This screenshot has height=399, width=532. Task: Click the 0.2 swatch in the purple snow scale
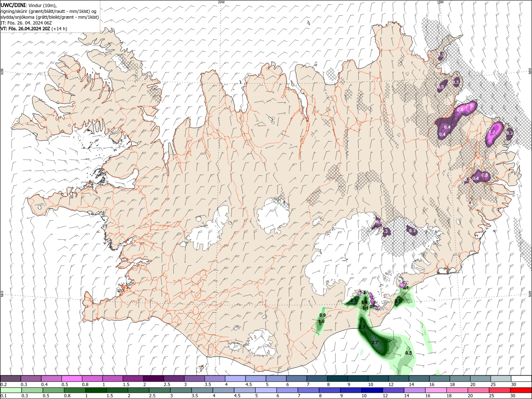coord(10,378)
